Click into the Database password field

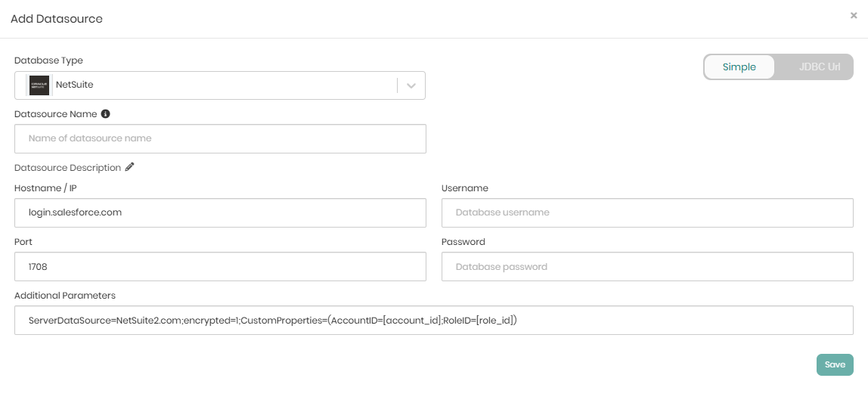[x=647, y=267]
